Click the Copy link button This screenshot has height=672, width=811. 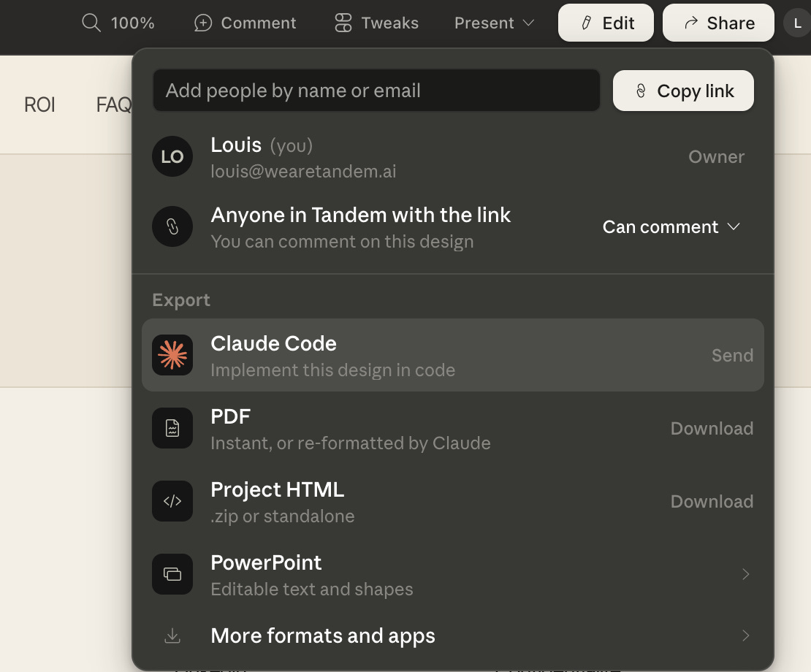683,91
